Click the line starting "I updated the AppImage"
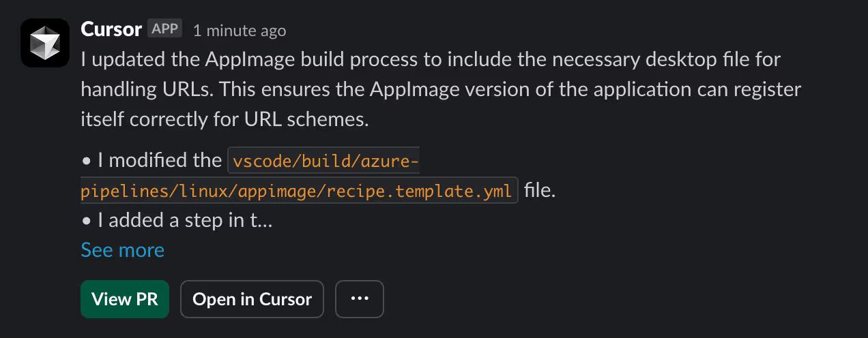The image size is (868, 338). click(x=430, y=60)
